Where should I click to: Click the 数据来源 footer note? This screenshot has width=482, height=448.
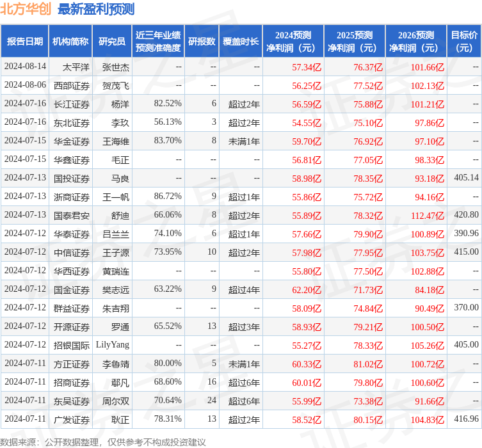pyautogui.click(x=102, y=442)
